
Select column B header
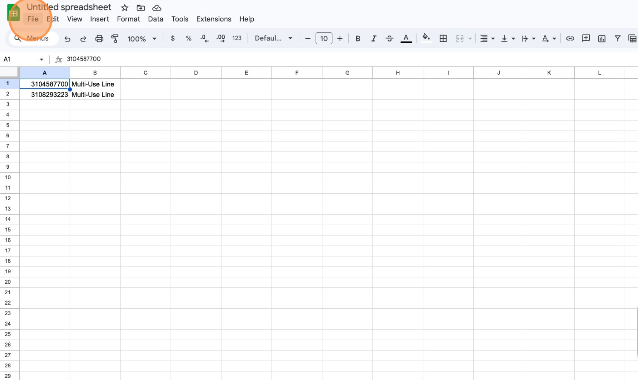(x=95, y=73)
